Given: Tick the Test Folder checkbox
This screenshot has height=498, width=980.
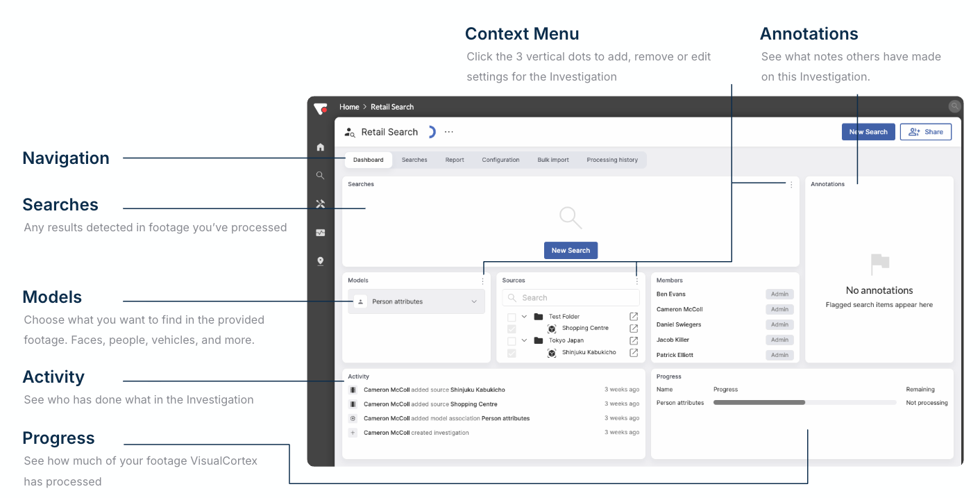Looking at the screenshot, I should pos(512,317).
